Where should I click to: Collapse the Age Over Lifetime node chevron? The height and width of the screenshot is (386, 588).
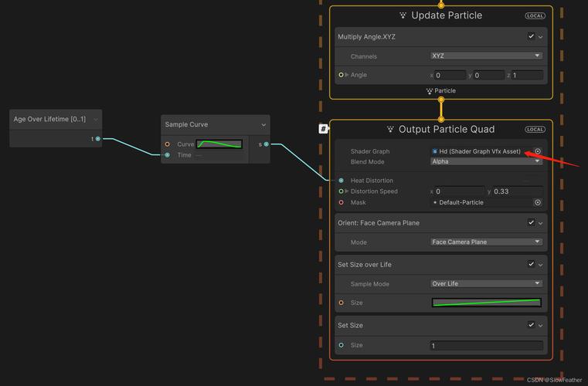pos(96,120)
